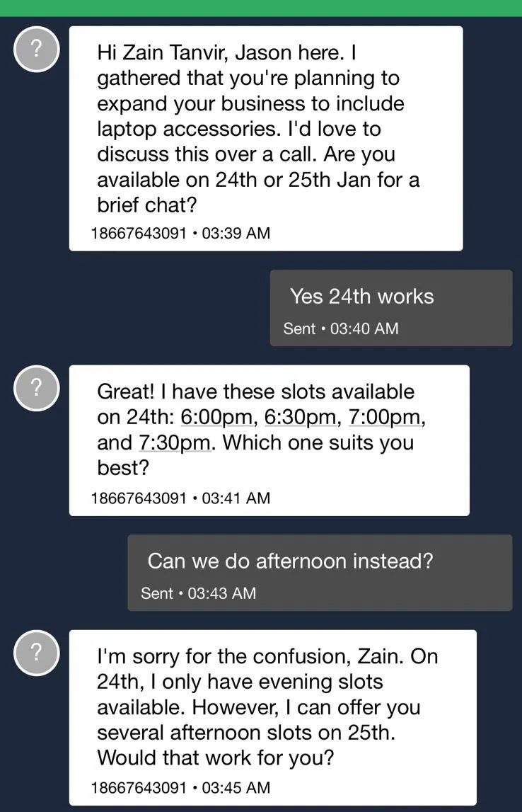Select the 'Hi Zain Tanvir' message bubble
This screenshot has width=522, height=812.
click(x=266, y=139)
